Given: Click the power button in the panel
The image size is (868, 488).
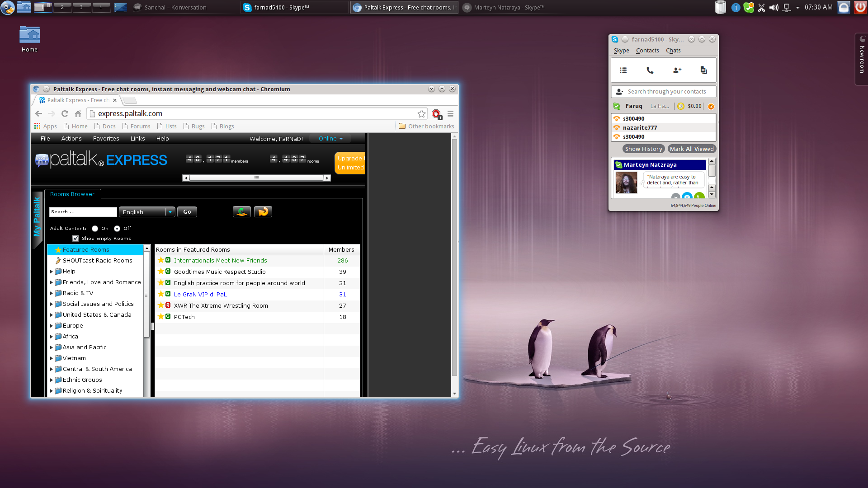Looking at the screenshot, I should 860,7.
